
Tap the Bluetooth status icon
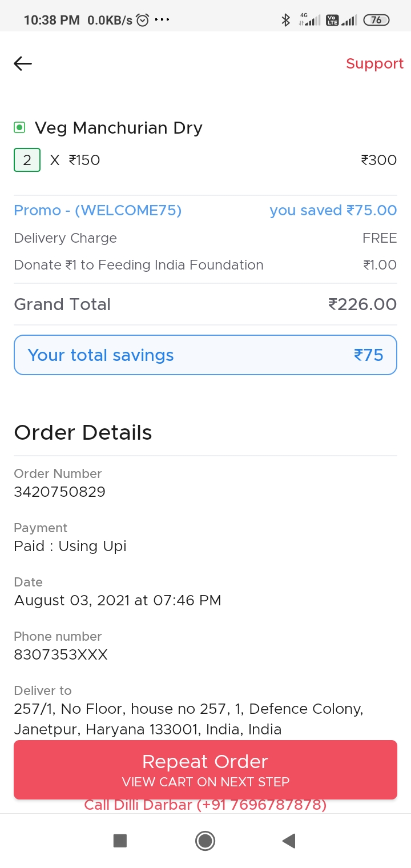pyautogui.click(x=286, y=21)
